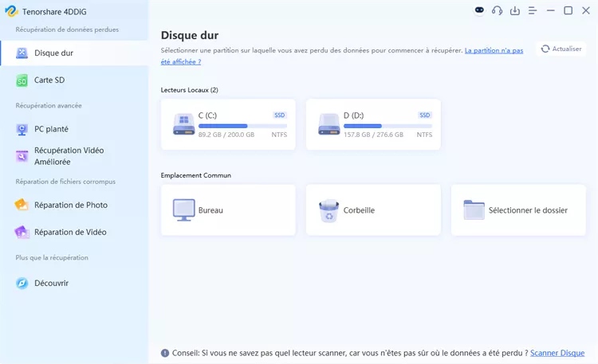Click the Lecteurs Locaux (2) heading
The height and width of the screenshot is (364, 598).
click(x=189, y=90)
